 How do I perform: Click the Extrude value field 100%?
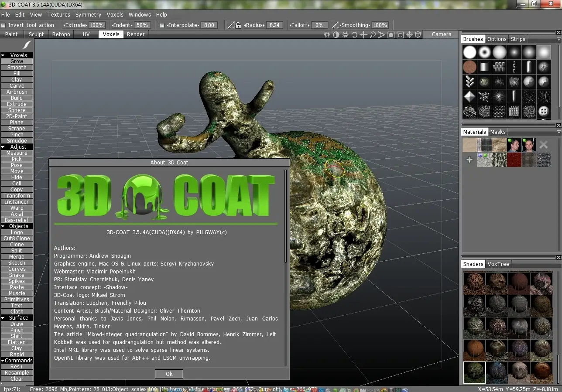click(97, 25)
